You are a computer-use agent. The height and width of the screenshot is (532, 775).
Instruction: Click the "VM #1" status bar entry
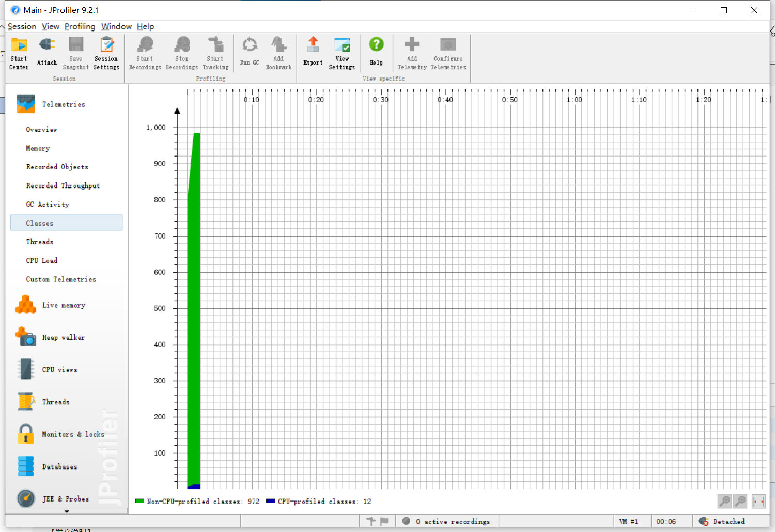coord(629,522)
